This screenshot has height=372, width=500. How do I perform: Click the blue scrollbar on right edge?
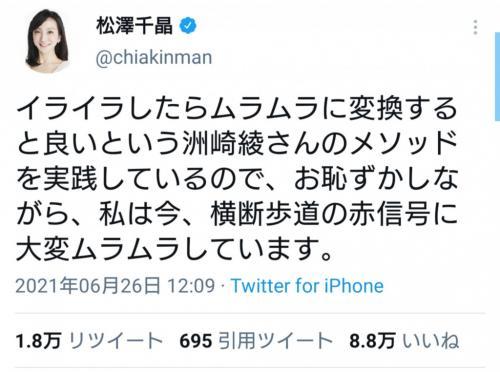coord(497,76)
